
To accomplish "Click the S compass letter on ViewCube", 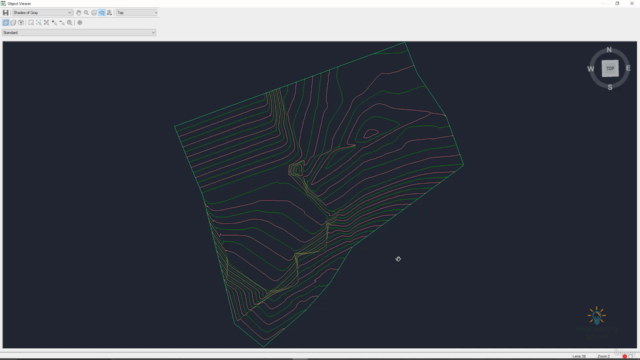I will pyautogui.click(x=610, y=87).
